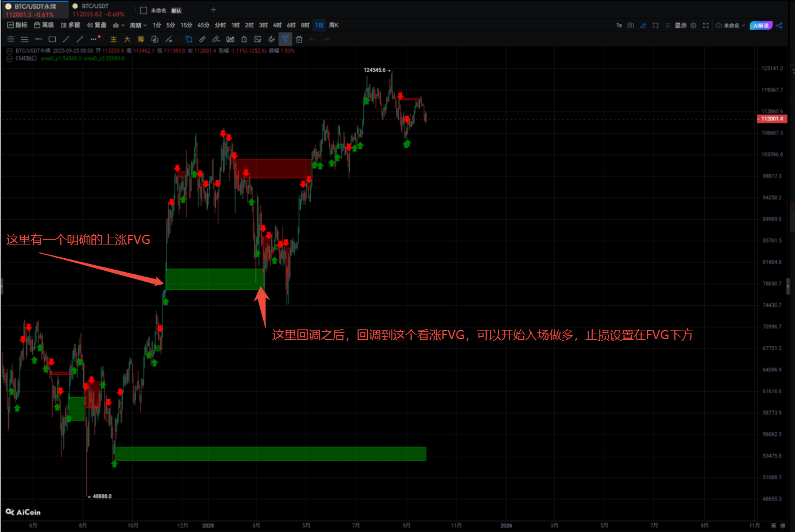Select the 1时 timeframe
This screenshot has height=532, width=795.
236,25
